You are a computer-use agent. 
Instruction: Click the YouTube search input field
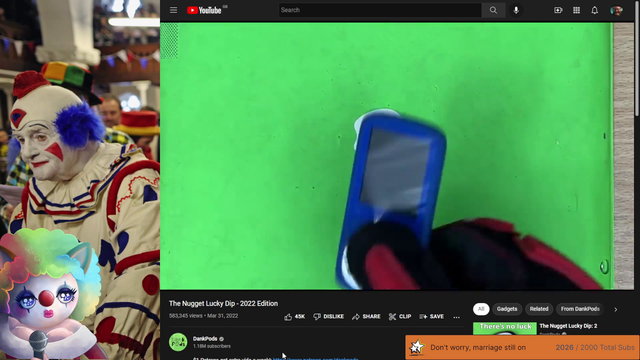pos(380,10)
